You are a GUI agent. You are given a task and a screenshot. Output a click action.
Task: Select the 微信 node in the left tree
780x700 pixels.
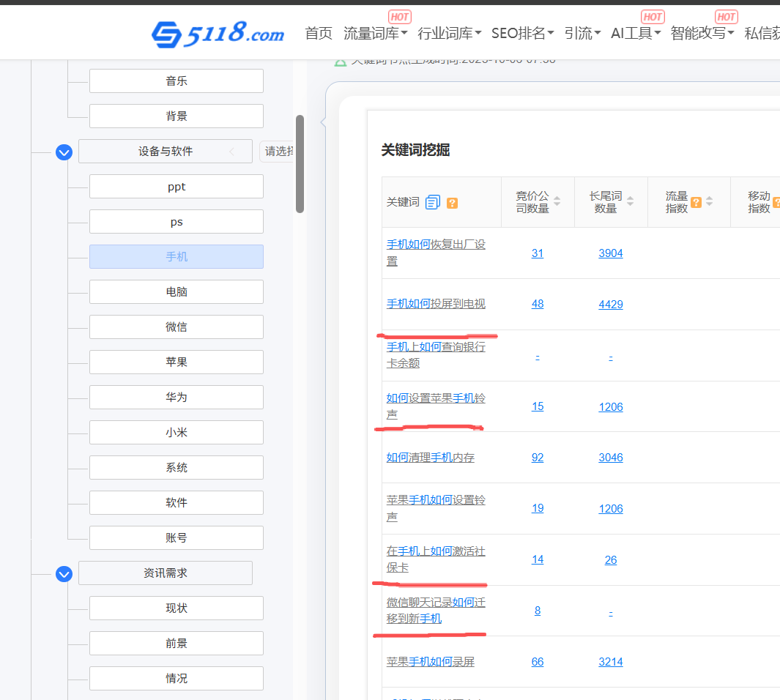(176, 327)
